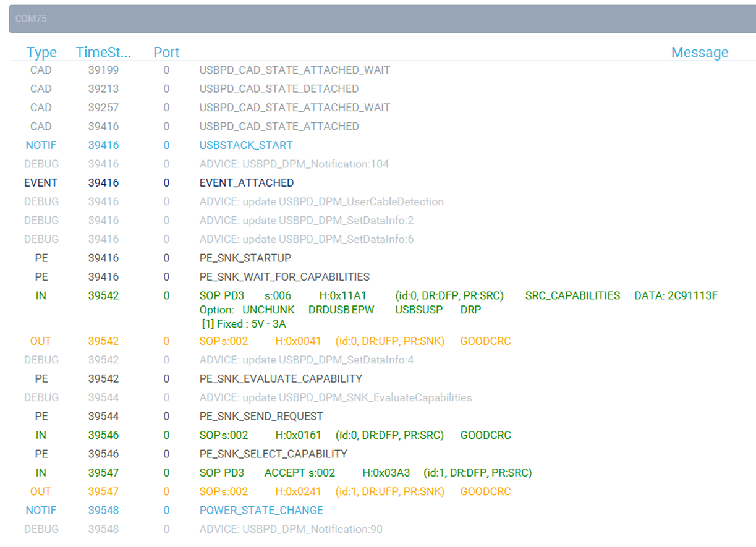Select ADVICE: update USBPD_DPM_SetDataInfo:6 line
The height and width of the screenshot is (547, 756).
(307, 239)
